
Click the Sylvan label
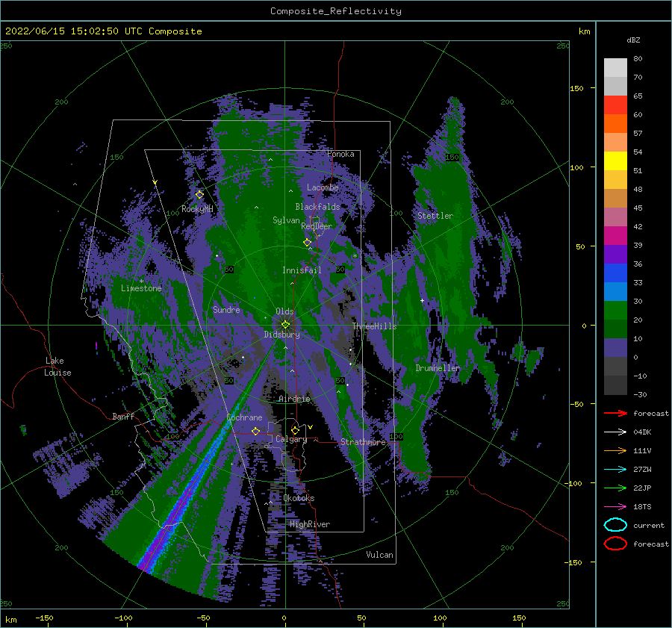286,221
